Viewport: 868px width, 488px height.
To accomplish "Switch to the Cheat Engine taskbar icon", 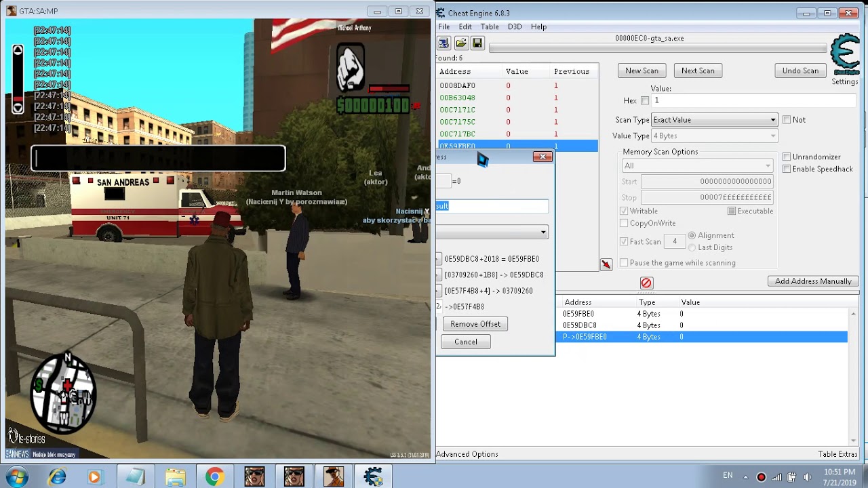I will (x=373, y=477).
